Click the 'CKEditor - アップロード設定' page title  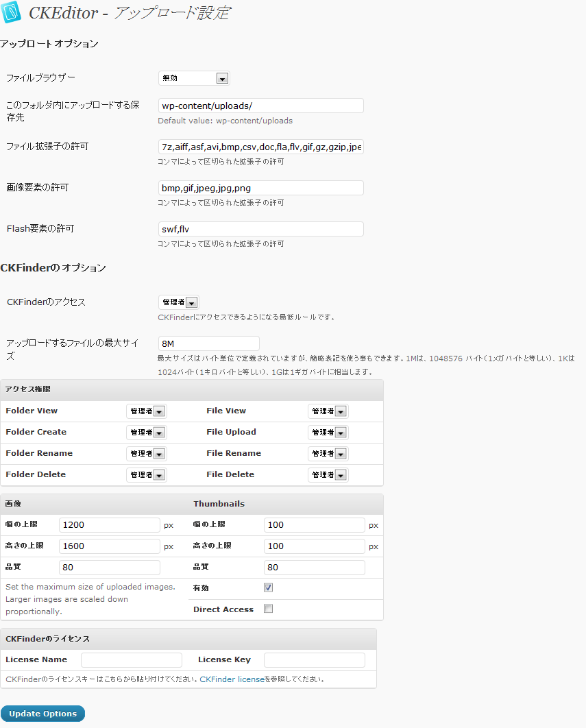click(130, 12)
